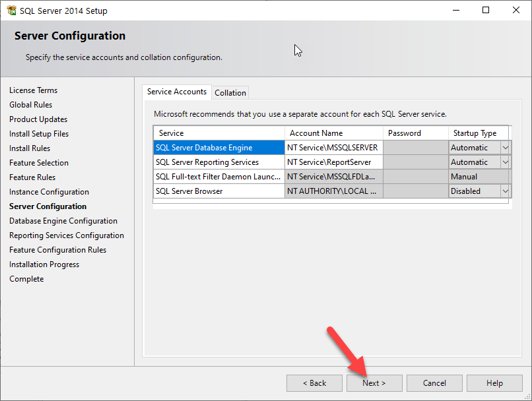Open Help for Server Configuration

tap(494, 383)
